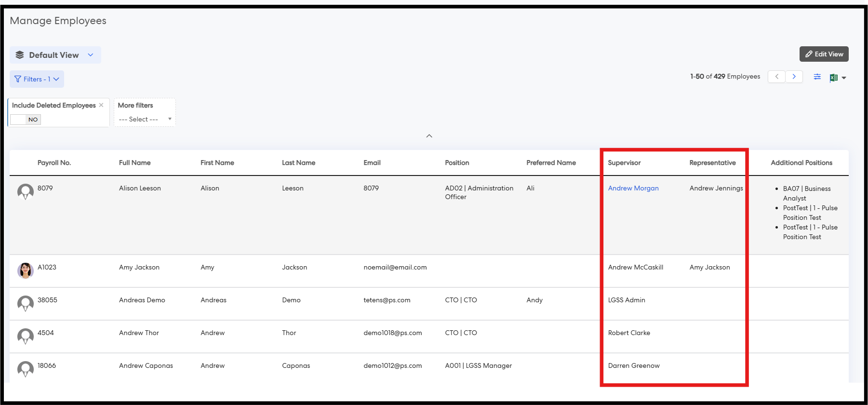This screenshot has width=868, height=405.
Task: Toggle Include Deleted Employees switch
Action: pyautogui.click(x=26, y=120)
